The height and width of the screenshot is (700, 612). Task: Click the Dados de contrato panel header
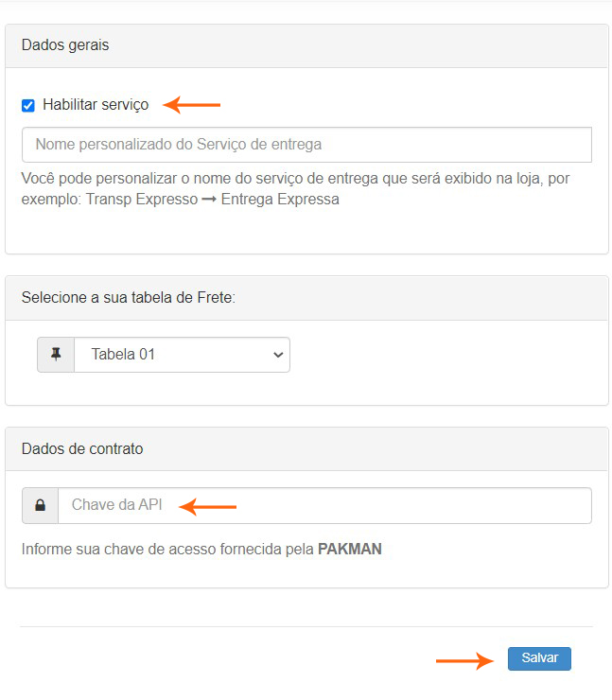pos(306,449)
